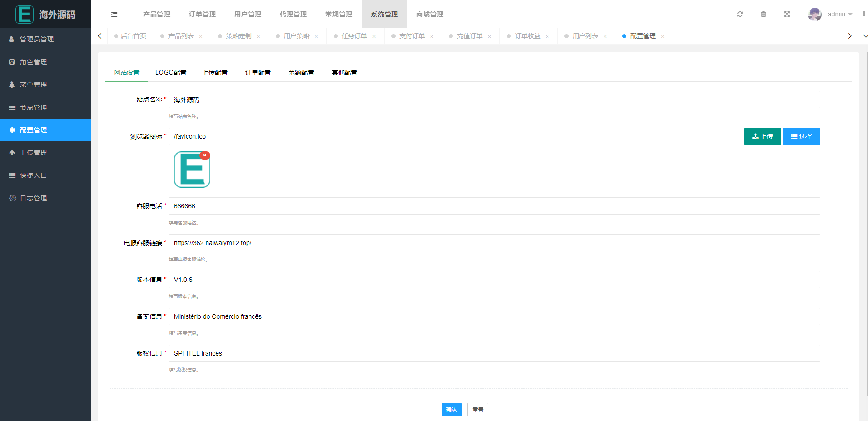The width and height of the screenshot is (868, 421).
Task: Remove the favicon preview image
Action: (205, 155)
